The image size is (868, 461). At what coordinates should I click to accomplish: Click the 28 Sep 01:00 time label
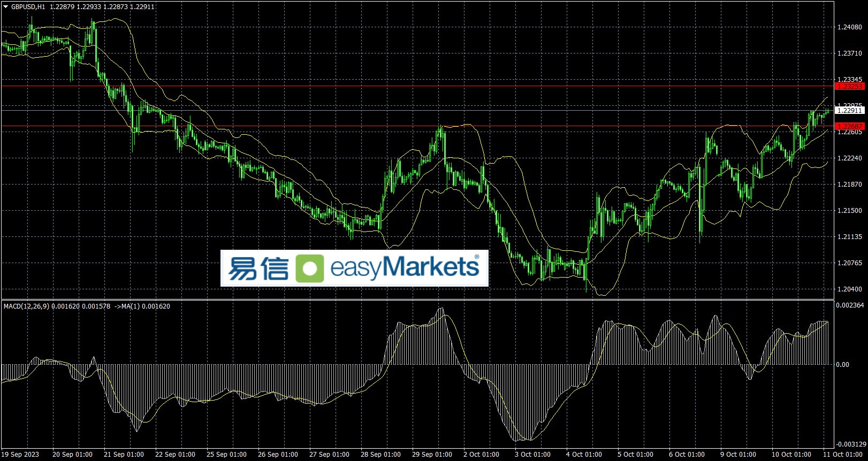tap(380, 455)
